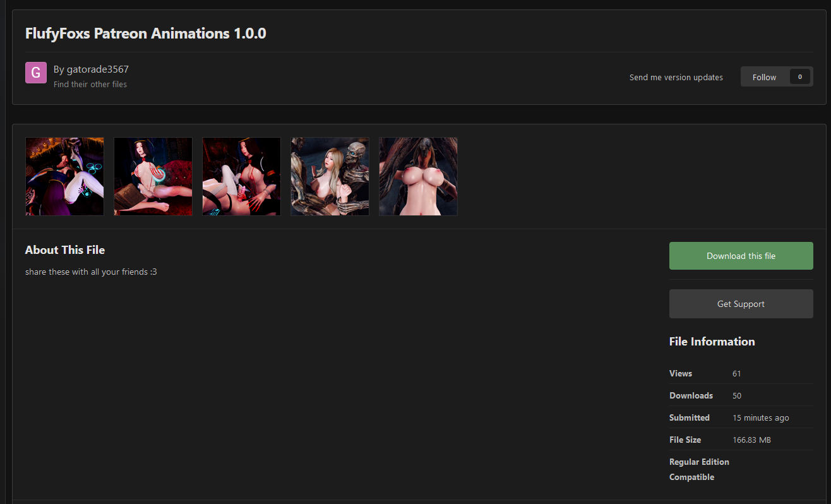The height and width of the screenshot is (504, 831).
Task: Click the Get Support button
Action: pyautogui.click(x=741, y=304)
